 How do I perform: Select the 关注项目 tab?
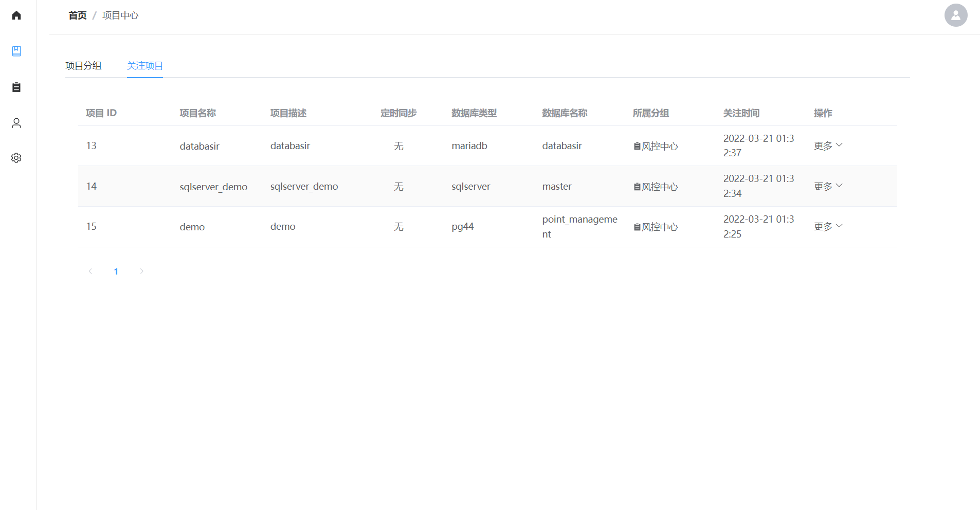click(x=144, y=66)
